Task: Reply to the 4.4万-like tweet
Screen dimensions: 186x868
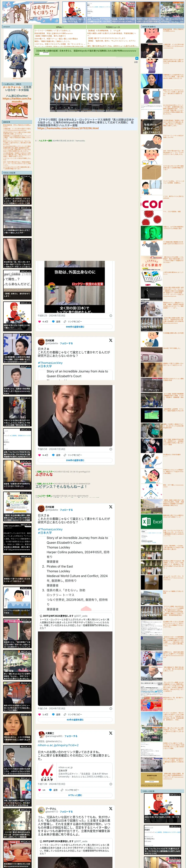Action: pyautogui.click(x=56, y=321)
